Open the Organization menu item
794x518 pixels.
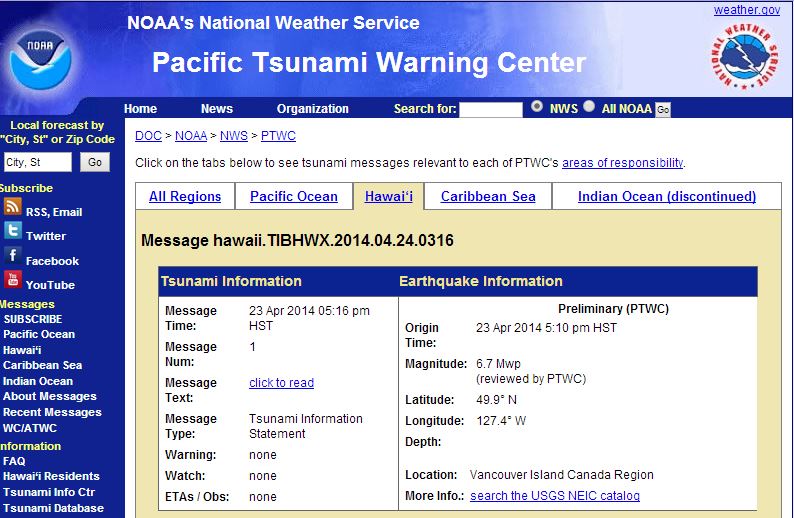point(313,109)
